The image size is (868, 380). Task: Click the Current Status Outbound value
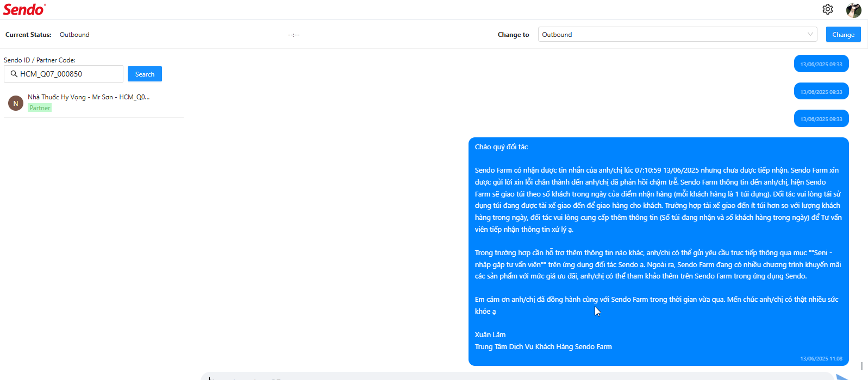coord(74,35)
